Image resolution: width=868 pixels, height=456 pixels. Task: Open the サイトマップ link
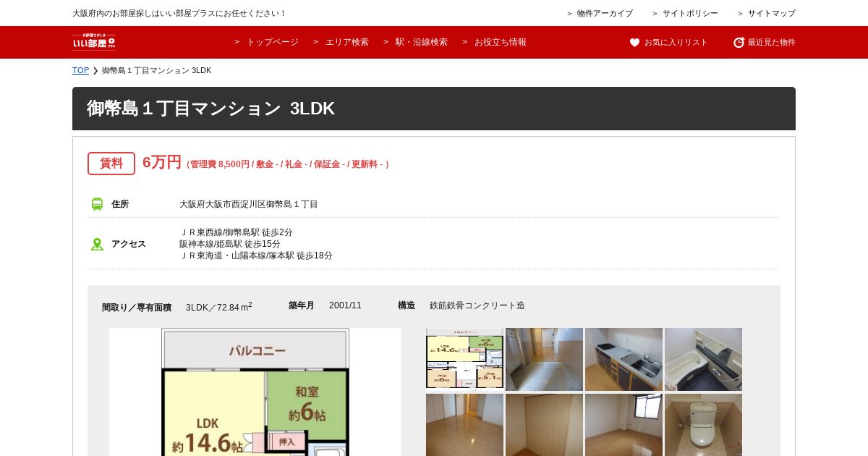(772, 13)
